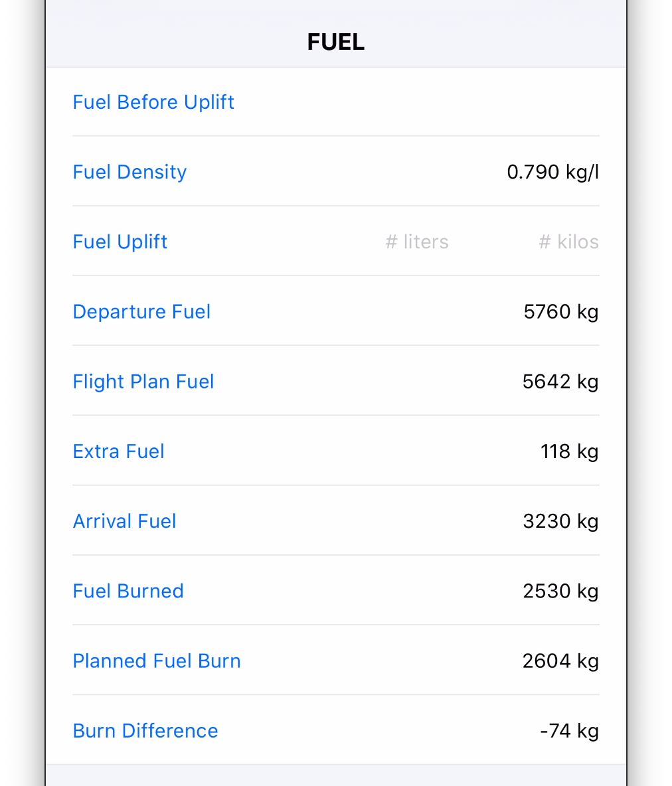This screenshot has width=672, height=786.
Task: Select the 118 kg extra fuel value
Action: click(569, 451)
